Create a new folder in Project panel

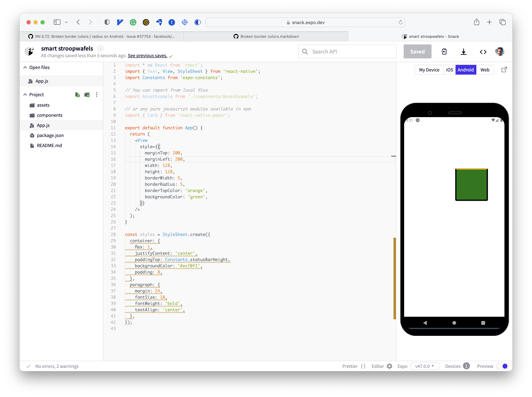coord(87,94)
